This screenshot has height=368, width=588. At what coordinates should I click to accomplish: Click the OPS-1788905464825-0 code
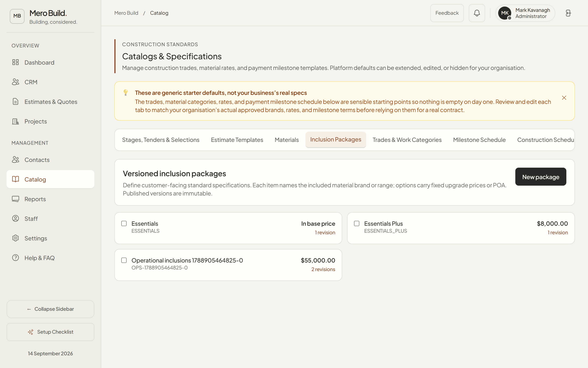pos(159,268)
